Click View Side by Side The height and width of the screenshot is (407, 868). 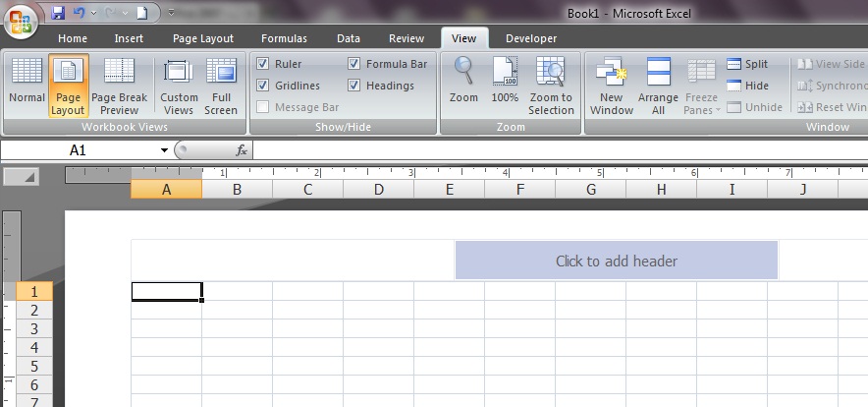[x=832, y=64]
